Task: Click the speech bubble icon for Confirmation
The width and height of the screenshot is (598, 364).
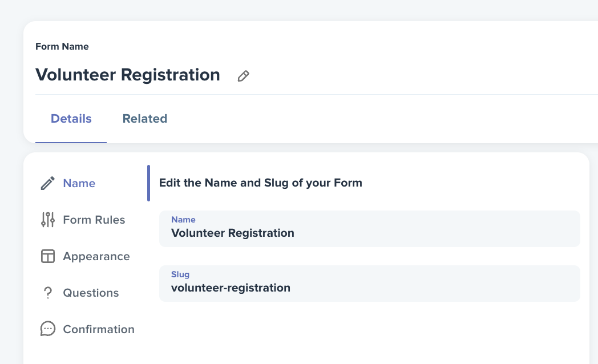Action: click(48, 329)
